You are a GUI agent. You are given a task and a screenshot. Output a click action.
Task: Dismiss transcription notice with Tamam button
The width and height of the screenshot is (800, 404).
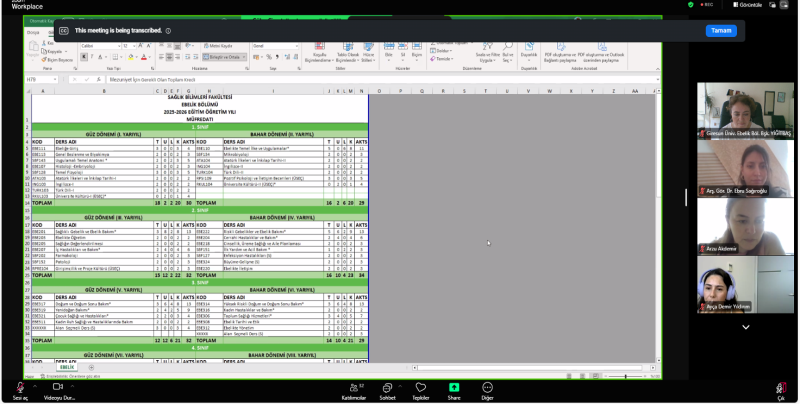coord(721,31)
